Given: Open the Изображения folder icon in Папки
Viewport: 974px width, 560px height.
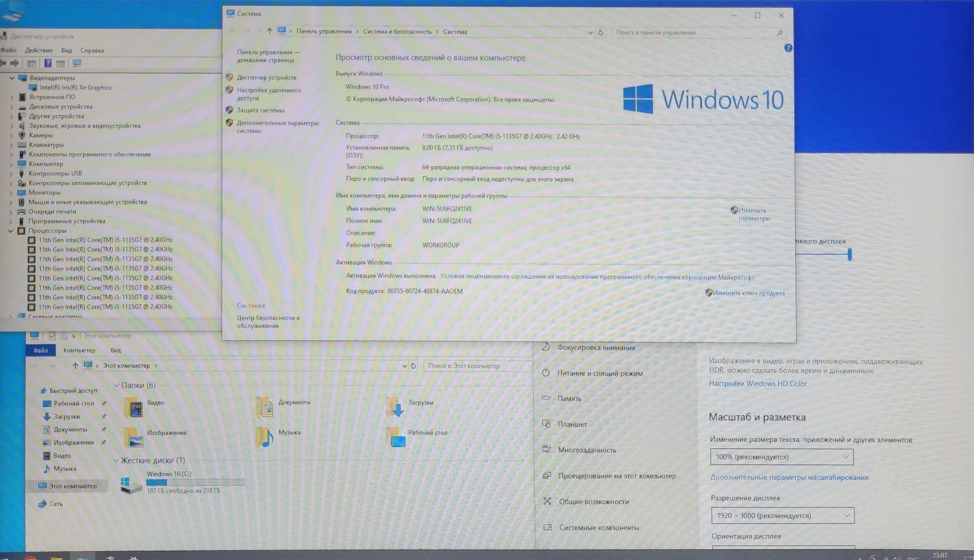Looking at the screenshot, I should pyautogui.click(x=133, y=438).
